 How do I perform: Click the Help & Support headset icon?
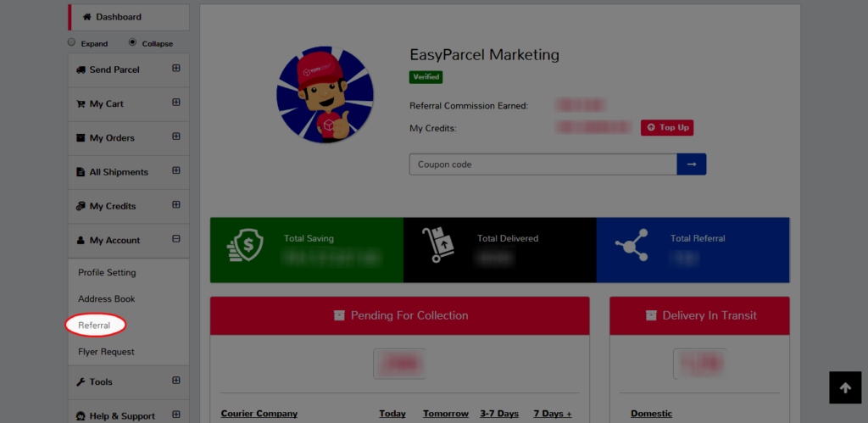pos(81,416)
